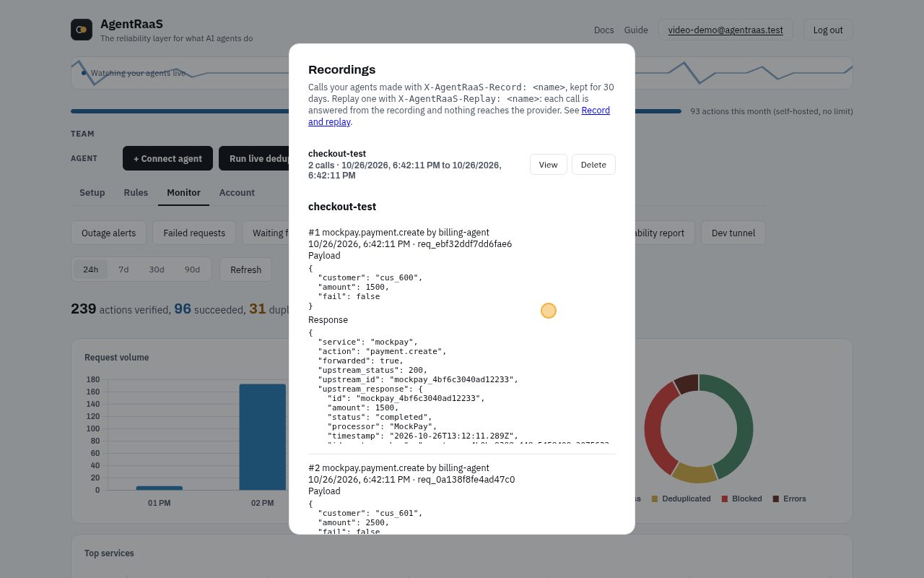Select the Monitor tab
Screen dimensions: 924x578
(183, 192)
